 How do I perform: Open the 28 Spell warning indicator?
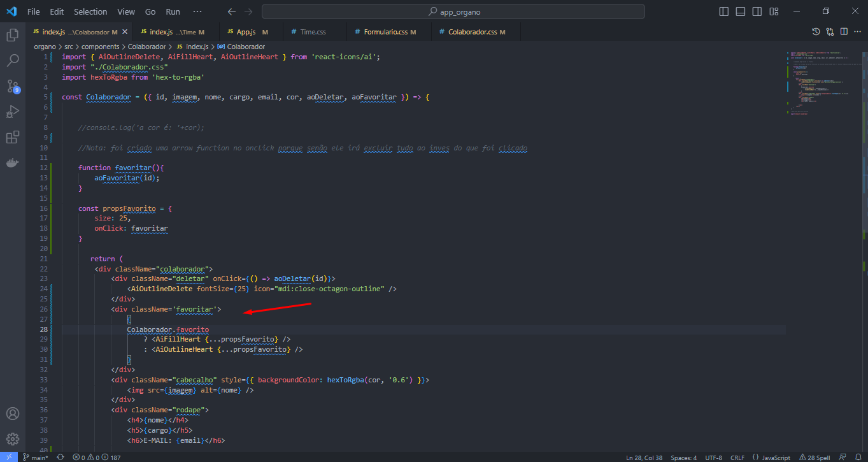pyautogui.click(x=816, y=458)
